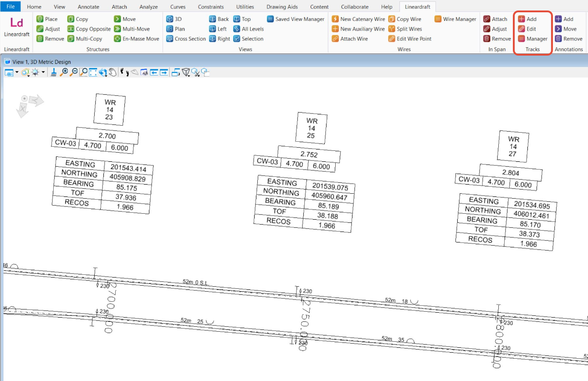Click the Update View brush icon
The height and width of the screenshot is (381, 588).
tap(54, 72)
